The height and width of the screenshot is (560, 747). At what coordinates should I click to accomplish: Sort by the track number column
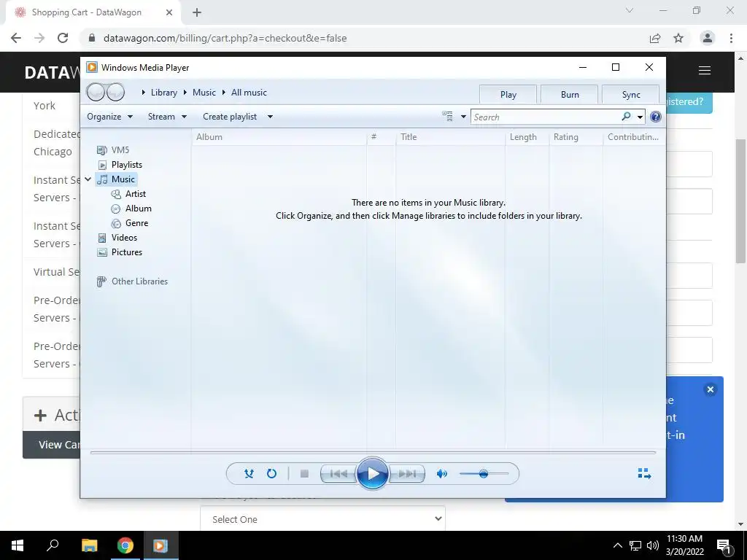point(381,137)
